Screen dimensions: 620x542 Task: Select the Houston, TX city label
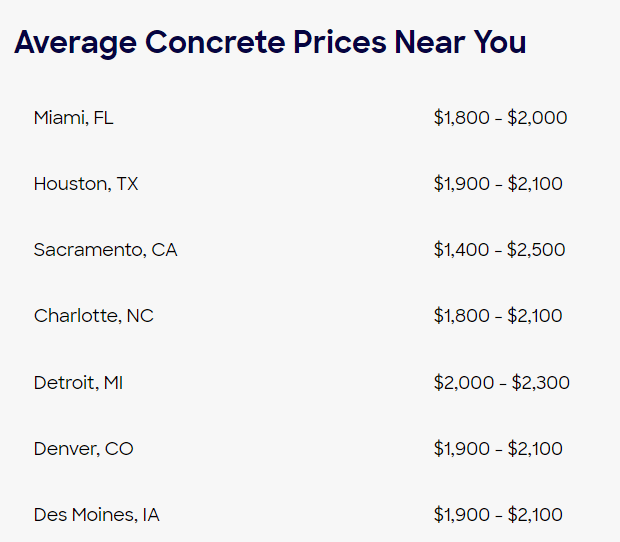pos(86,184)
